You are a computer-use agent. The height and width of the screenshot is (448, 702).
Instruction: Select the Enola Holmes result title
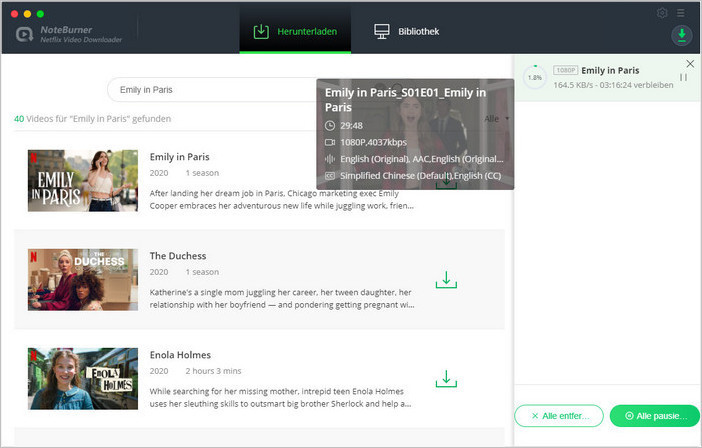[x=180, y=354]
